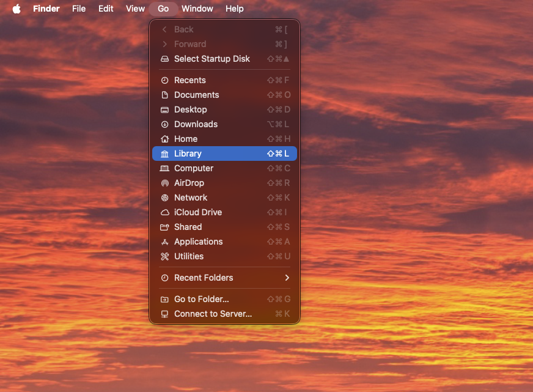Select Connect to Server... entry

pyautogui.click(x=213, y=314)
